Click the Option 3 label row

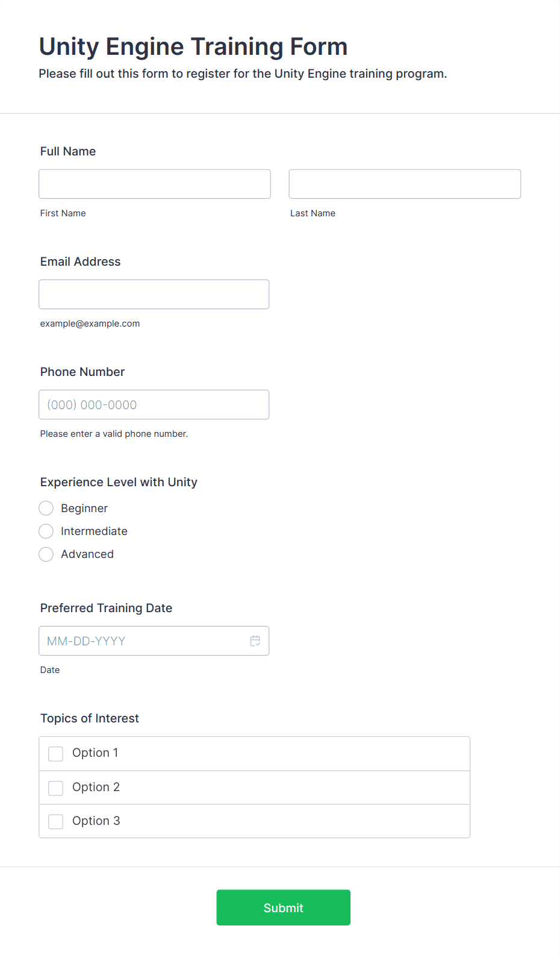coord(255,821)
